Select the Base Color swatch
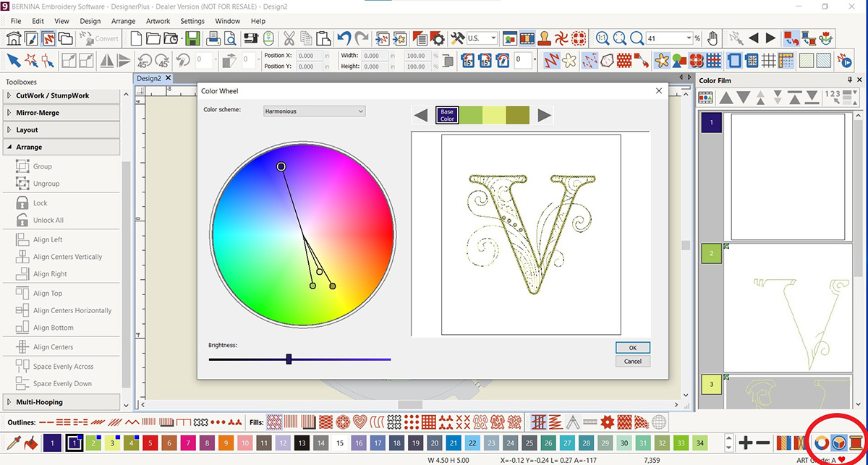868x465 pixels. tap(447, 115)
